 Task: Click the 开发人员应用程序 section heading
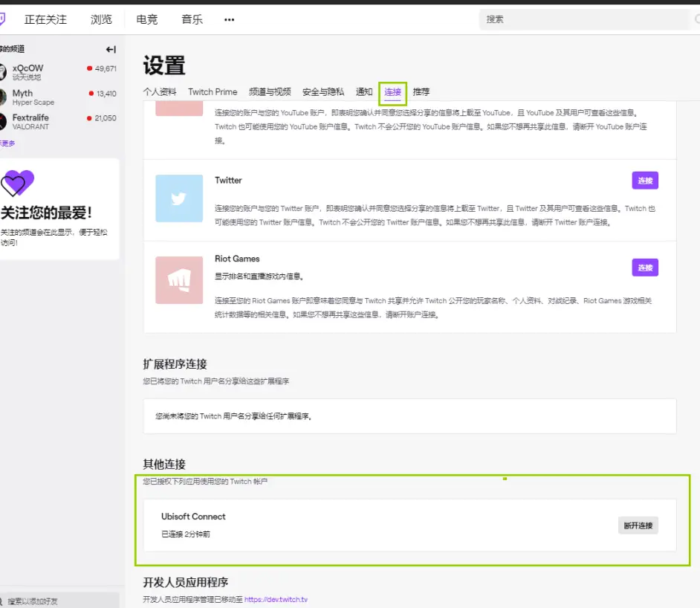click(x=185, y=582)
